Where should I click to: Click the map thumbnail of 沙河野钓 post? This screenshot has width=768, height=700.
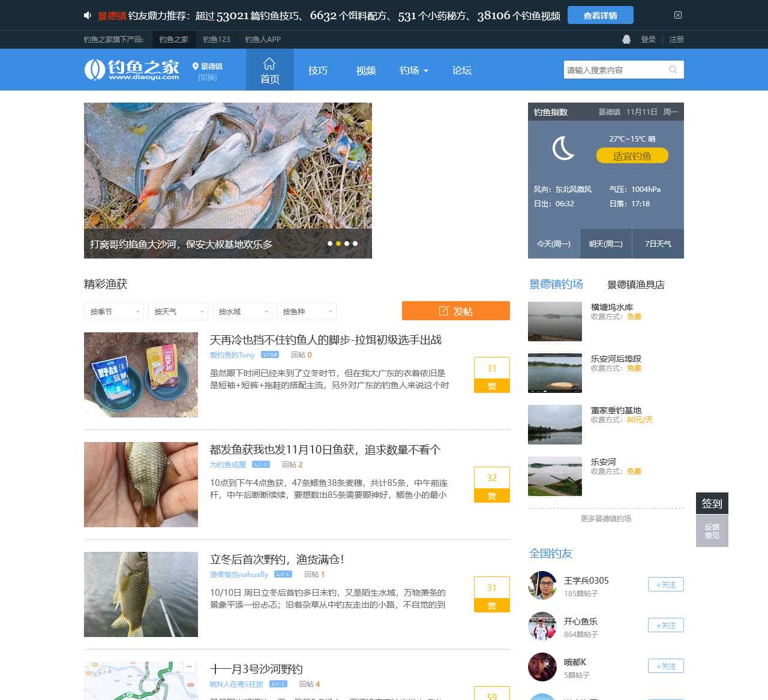click(x=141, y=681)
